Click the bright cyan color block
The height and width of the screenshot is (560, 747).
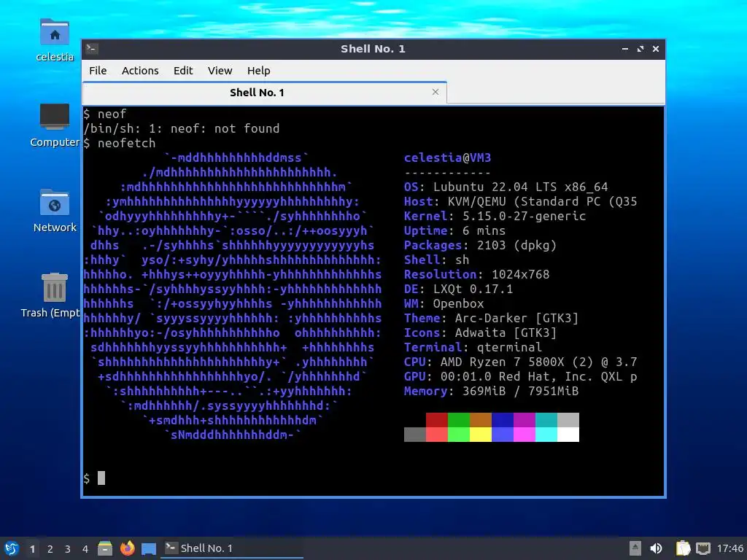coord(546,435)
